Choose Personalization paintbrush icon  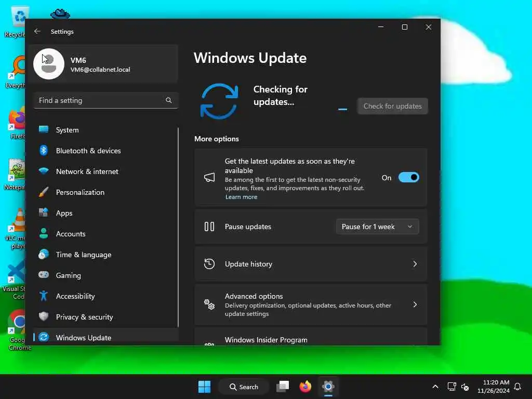click(x=44, y=192)
